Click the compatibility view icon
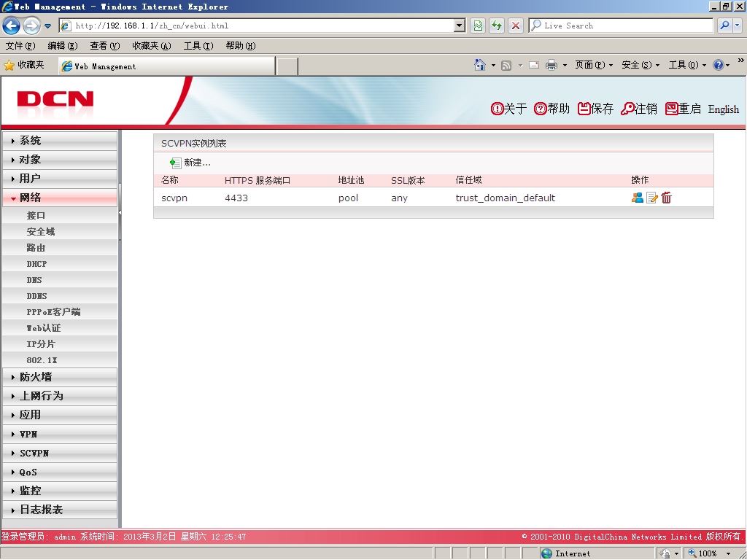The height and width of the screenshot is (560, 747). [477, 26]
